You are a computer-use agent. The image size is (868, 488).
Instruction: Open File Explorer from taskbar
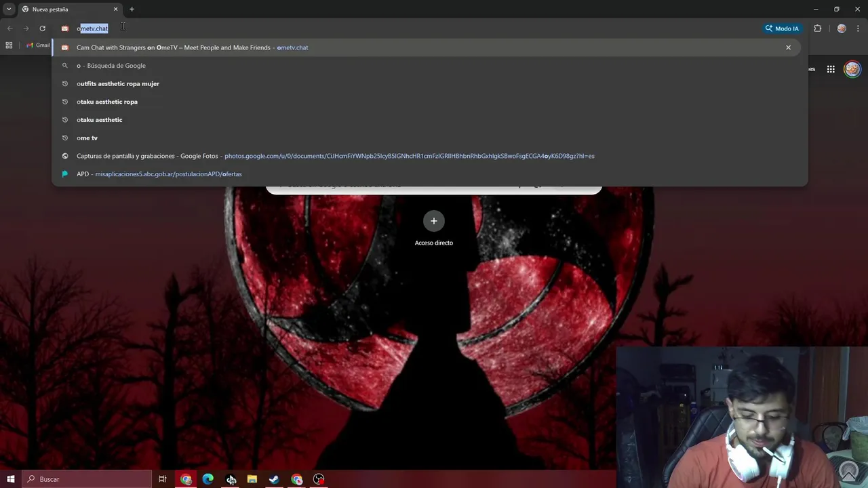pyautogui.click(x=252, y=479)
